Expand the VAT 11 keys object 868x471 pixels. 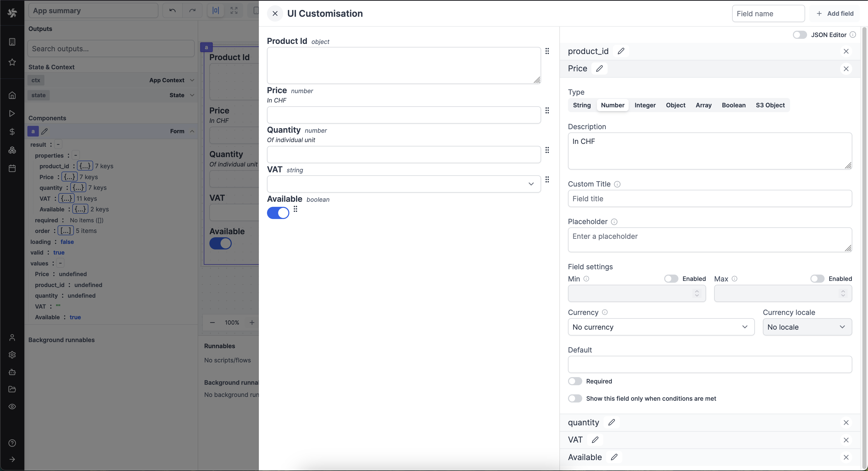coord(66,198)
